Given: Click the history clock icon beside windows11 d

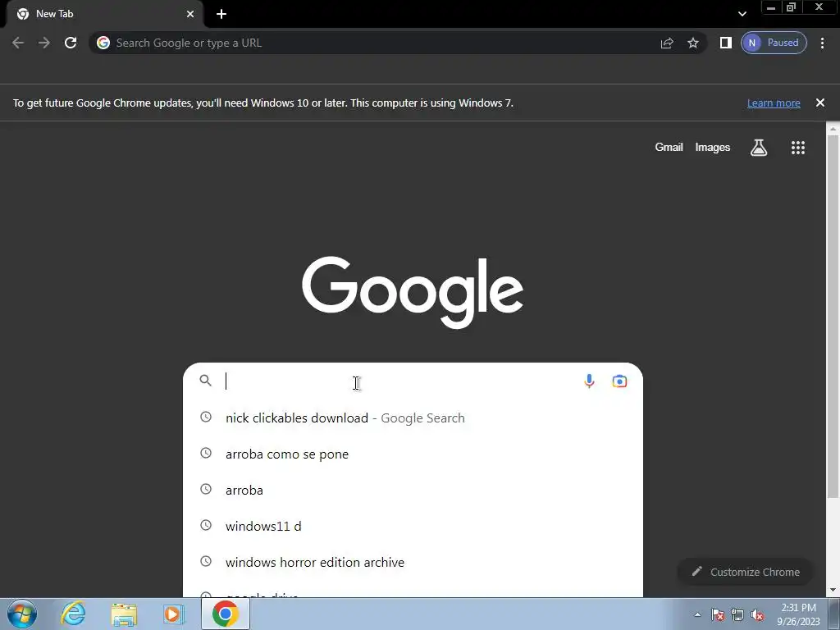Looking at the screenshot, I should click(x=206, y=525).
